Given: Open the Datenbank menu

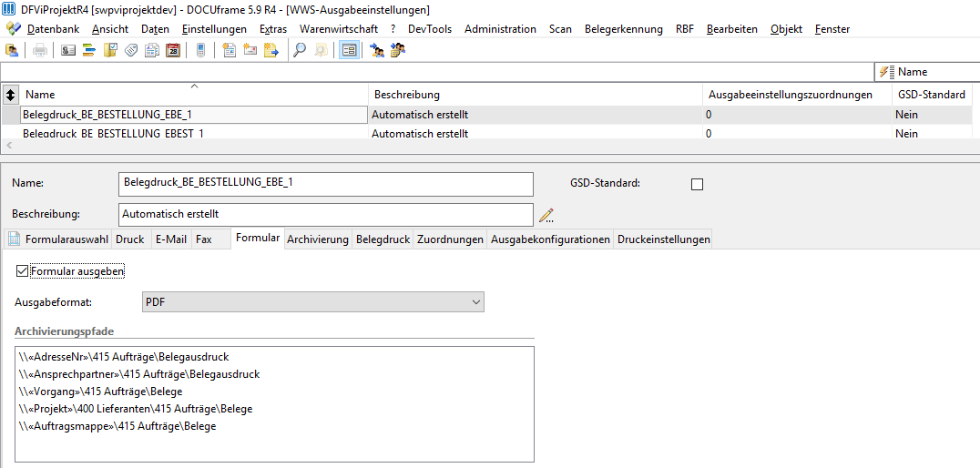Looking at the screenshot, I should coord(53,29).
